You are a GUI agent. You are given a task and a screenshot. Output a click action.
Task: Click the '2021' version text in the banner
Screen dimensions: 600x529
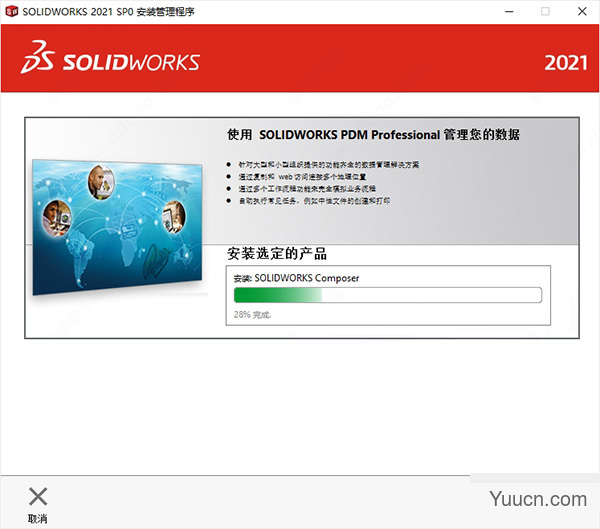tap(566, 63)
